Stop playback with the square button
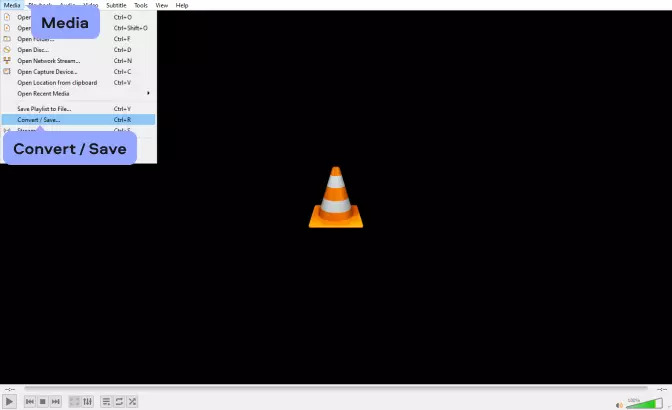The width and height of the screenshot is (672, 410). [x=42, y=401]
